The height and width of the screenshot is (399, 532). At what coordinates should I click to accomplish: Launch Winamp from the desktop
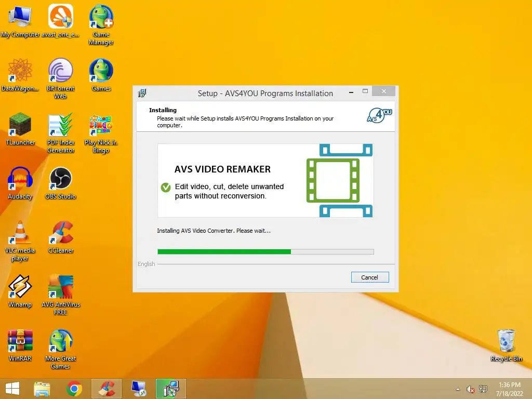[20, 291]
